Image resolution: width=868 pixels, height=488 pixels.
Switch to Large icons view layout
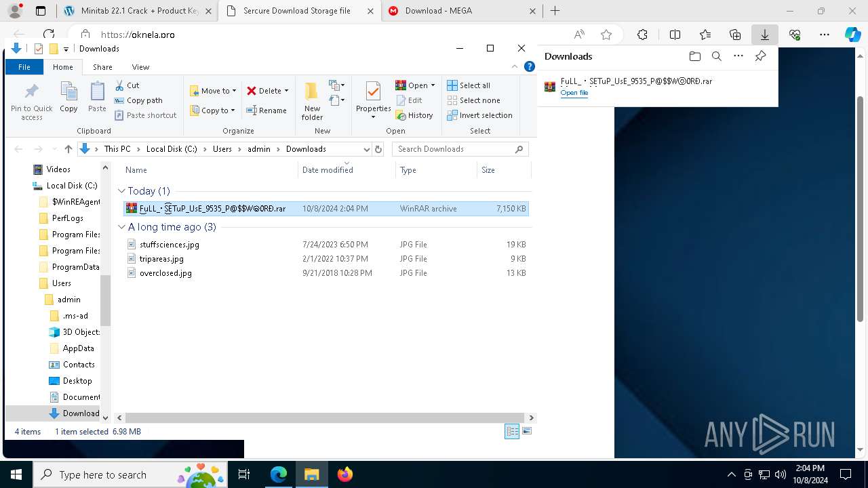click(527, 432)
